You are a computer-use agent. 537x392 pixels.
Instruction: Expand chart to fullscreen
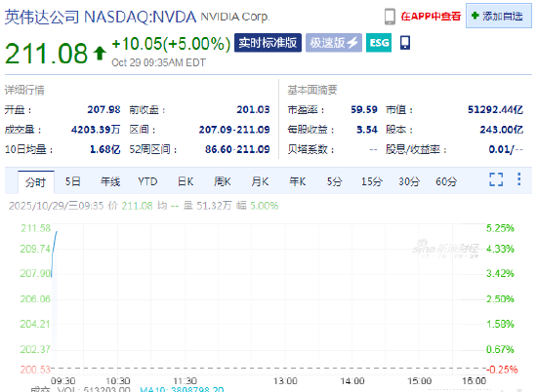[x=496, y=179]
